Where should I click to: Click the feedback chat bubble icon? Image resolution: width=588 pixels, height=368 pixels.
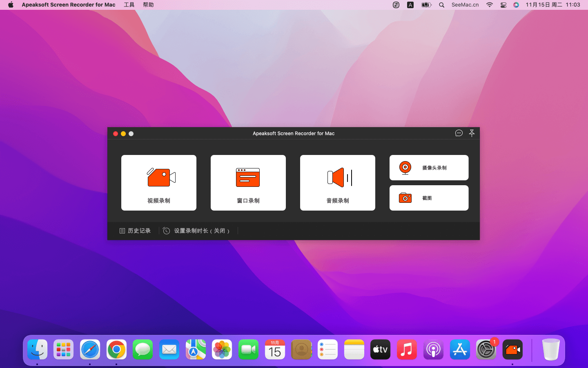point(459,133)
